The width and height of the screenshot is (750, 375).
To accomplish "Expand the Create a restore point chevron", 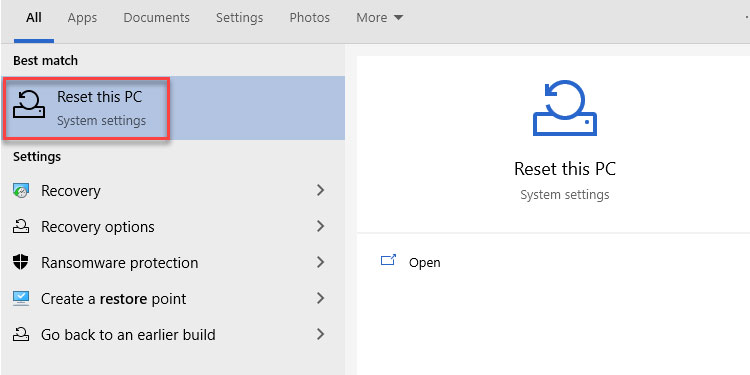I will [320, 298].
